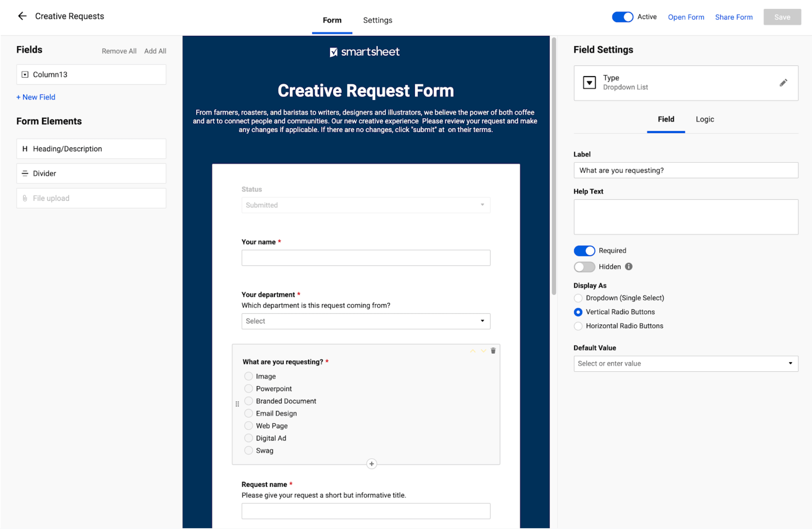Move field down with the down chevron
Image resolution: width=812 pixels, height=529 pixels.
[x=483, y=351]
